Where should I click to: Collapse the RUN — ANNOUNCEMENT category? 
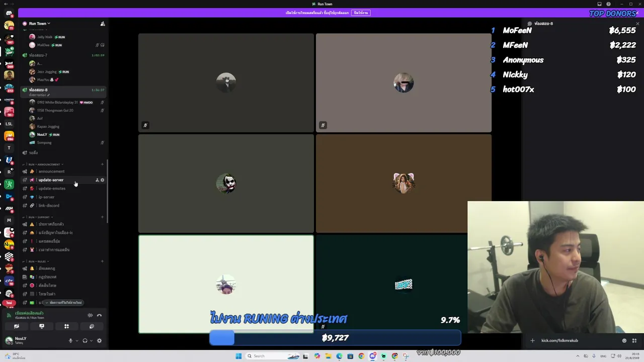click(x=45, y=164)
